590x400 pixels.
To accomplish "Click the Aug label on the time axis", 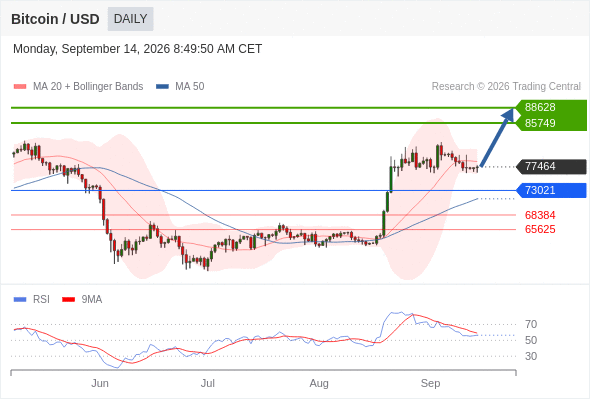I will tap(319, 383).
